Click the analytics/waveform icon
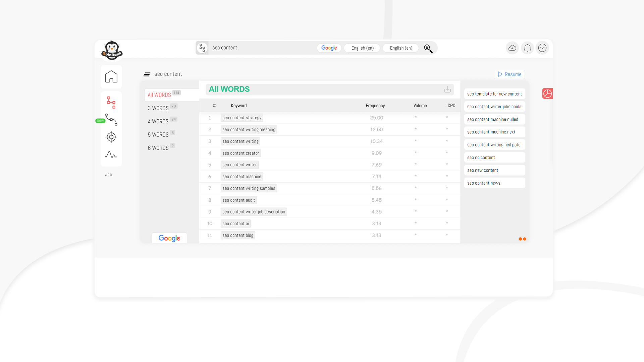The width and height of the screenshot is (644, 362). tap(111, 155)
